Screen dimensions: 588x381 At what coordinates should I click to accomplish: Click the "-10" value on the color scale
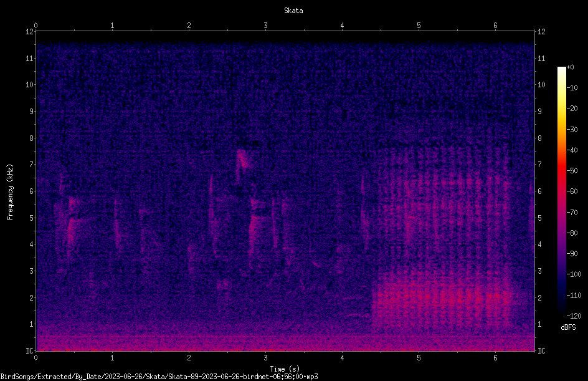click(572, 88)
